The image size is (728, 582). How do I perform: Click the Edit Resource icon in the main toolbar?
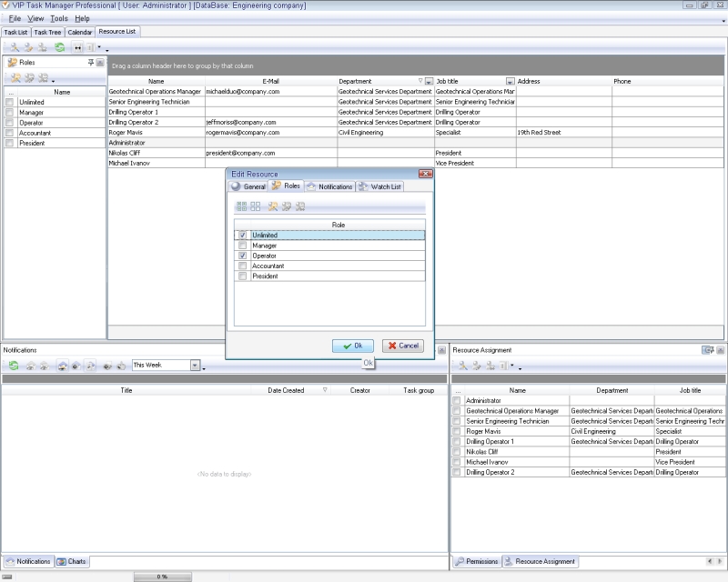pos(29,47)
